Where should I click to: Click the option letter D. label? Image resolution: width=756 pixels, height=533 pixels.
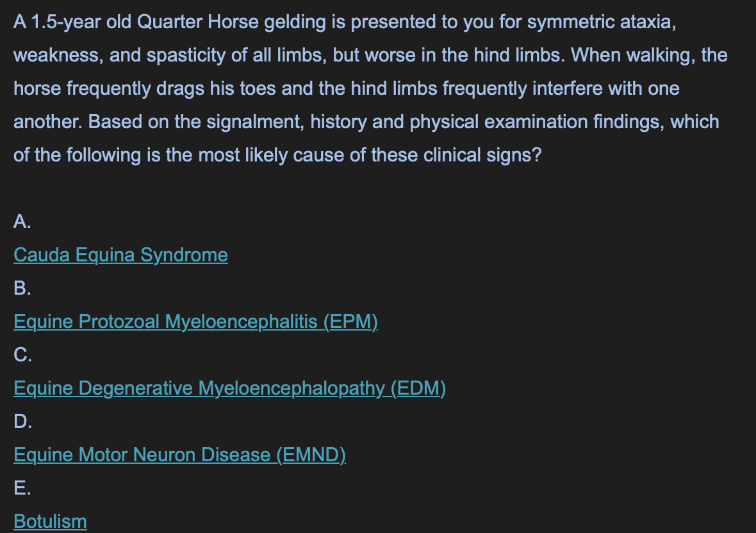22,421
